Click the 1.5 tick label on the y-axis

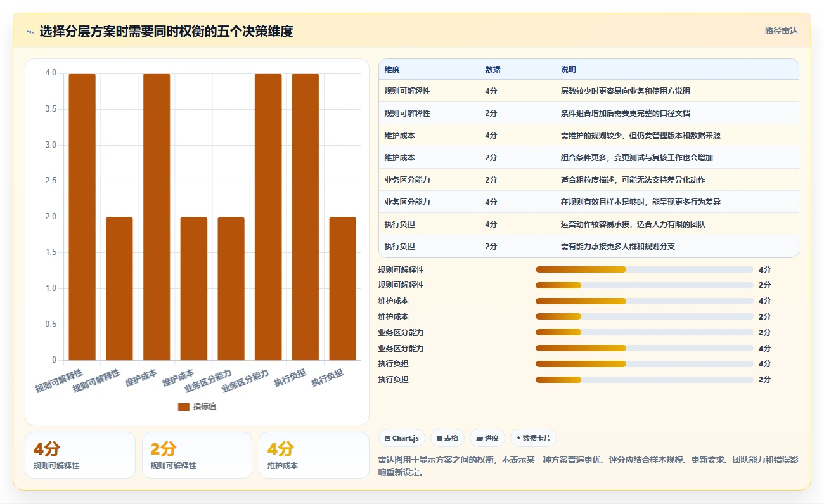click(51, 252)
